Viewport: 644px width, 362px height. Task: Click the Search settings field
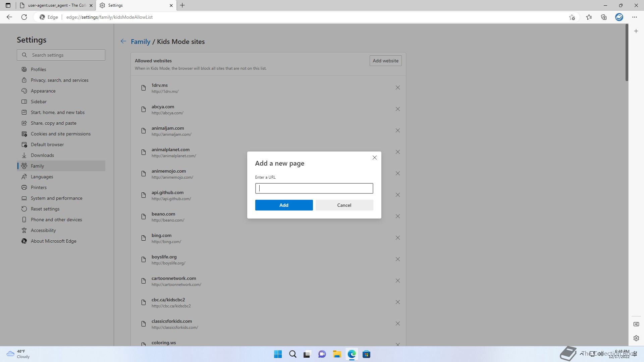pyautogui.click(x=61, y=55)
